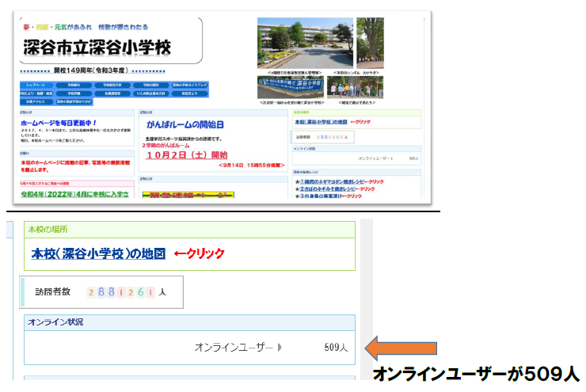Viewport: 586px width, 392px height.
Task: Open the ③白身魚の南蛮漬け link
Action: pyautogui.click(x=321, y=196)
